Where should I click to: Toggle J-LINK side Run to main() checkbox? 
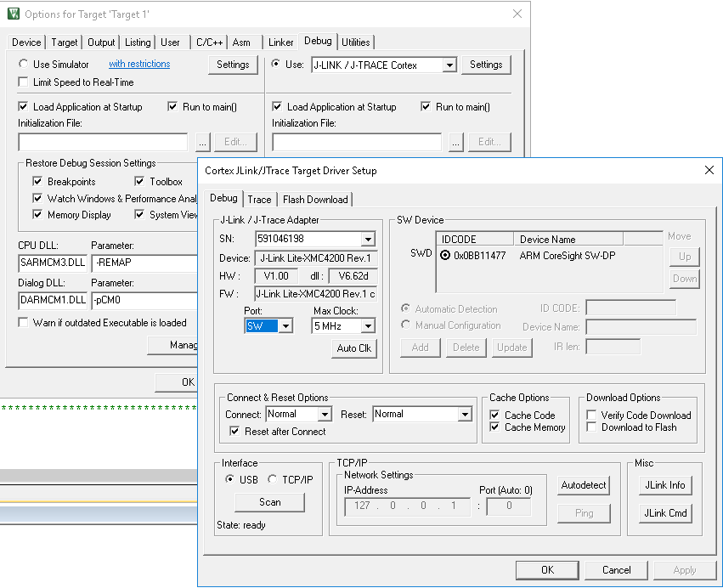click(426, 106)
